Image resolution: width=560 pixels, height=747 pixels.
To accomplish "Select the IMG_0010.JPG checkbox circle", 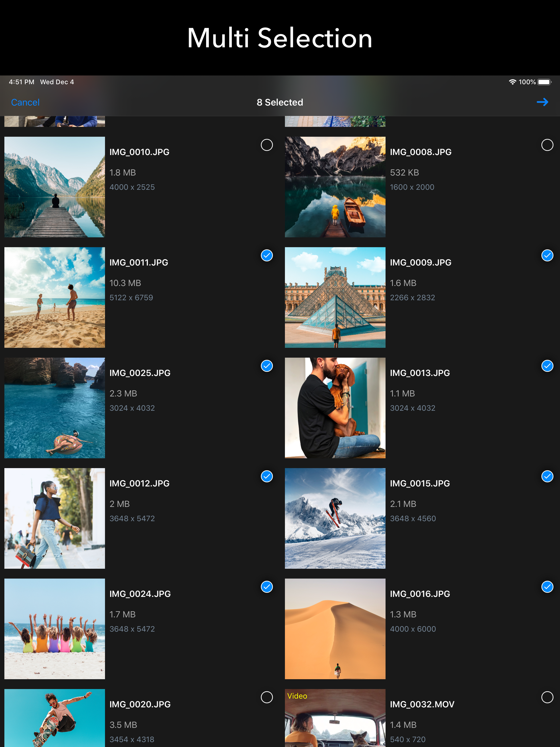I will (267, 145).
